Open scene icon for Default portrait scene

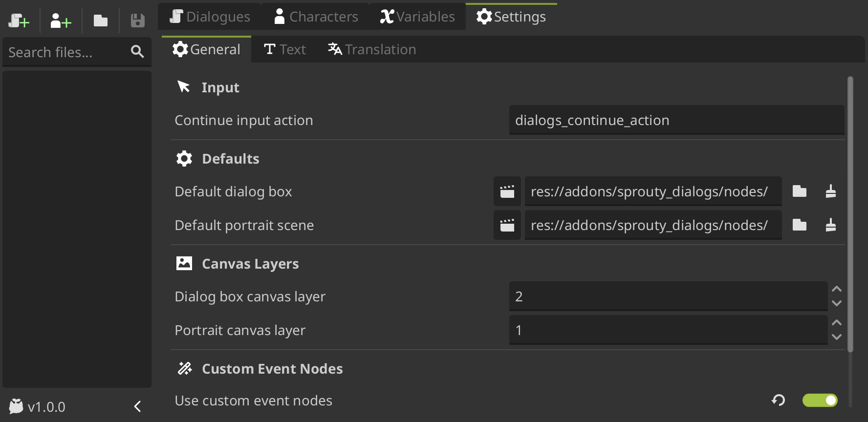pos(507,225)
